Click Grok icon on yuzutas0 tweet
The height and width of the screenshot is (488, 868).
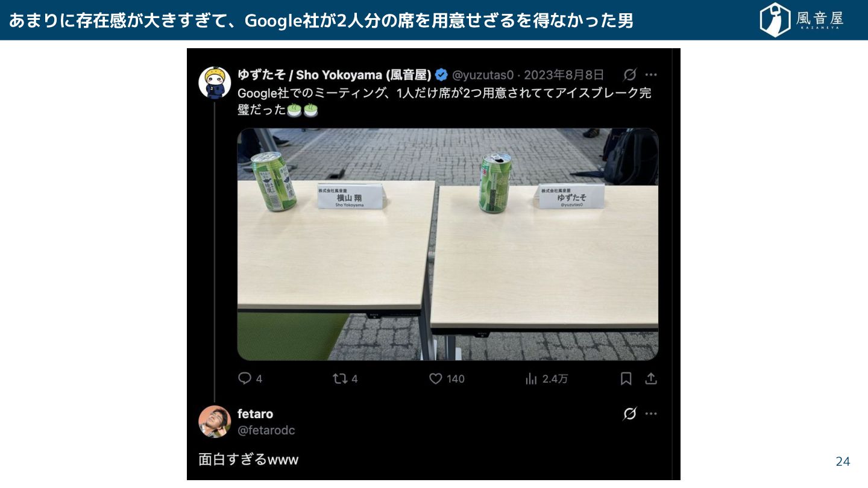click(630, 75)
